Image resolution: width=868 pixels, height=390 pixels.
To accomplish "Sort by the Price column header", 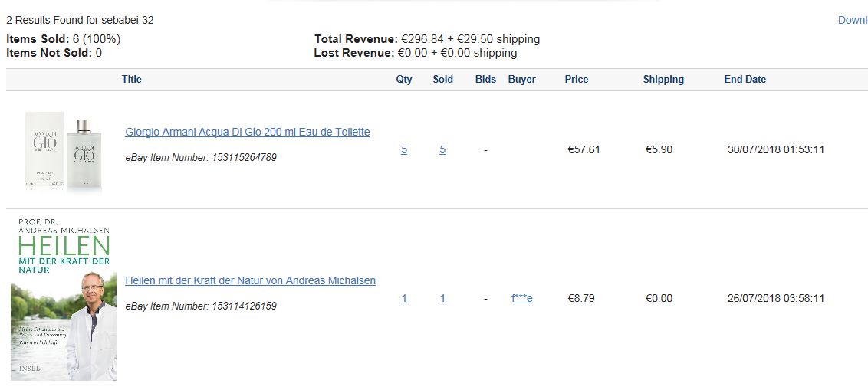I will pos(577,79).
